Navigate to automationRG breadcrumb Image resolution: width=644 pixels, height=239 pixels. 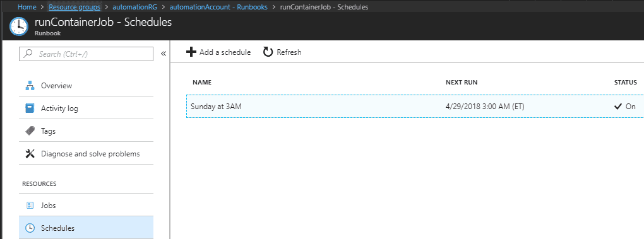(134, 7)
